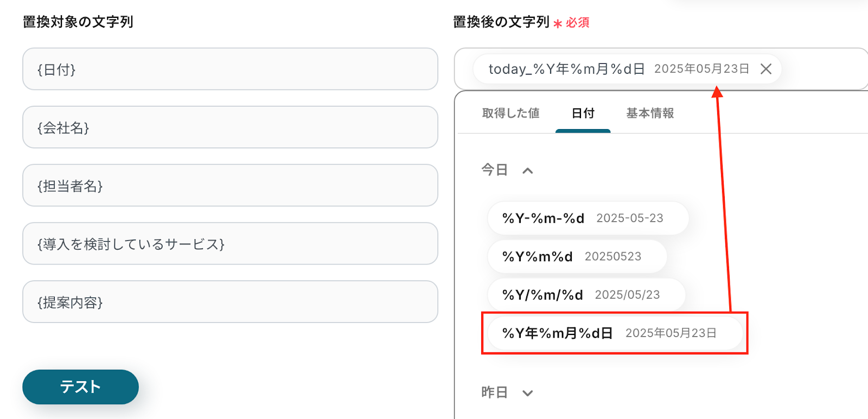Viewport: 868px width, 419px height.
Task: Expand the 昨日 section chevron
Action: point(527,393)
